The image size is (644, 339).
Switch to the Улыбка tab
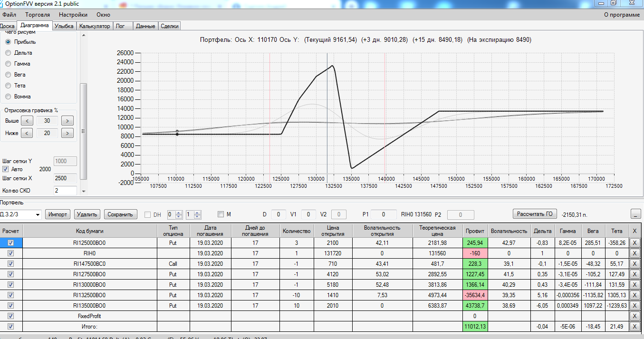pos(64,26)
